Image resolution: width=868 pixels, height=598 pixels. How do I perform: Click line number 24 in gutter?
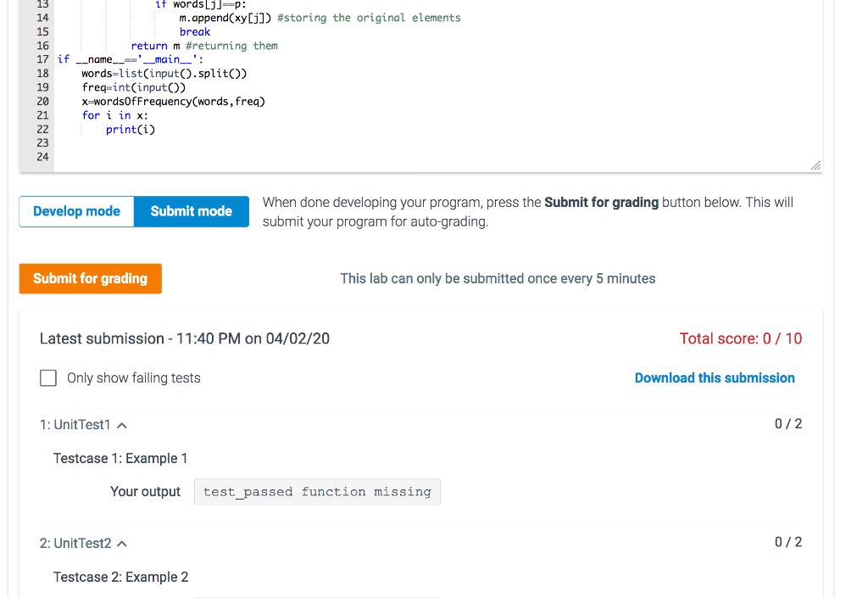point(42,157)
